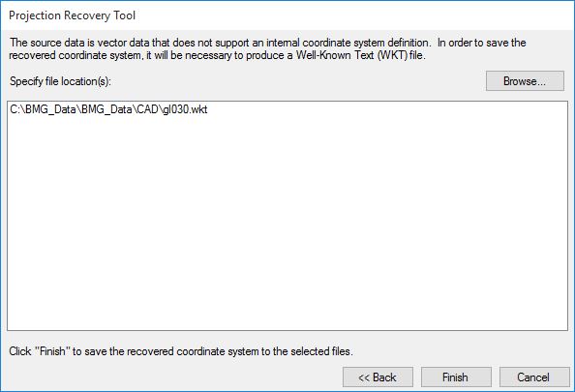Click the 'Specify file location(s):' label
Screen dimensions: 575x392
(61, 81)
